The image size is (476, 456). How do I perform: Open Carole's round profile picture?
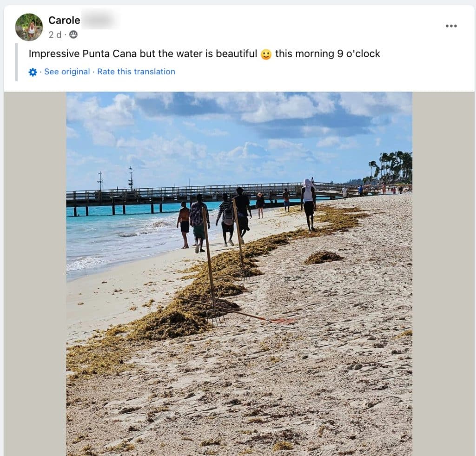click(29, 27)
